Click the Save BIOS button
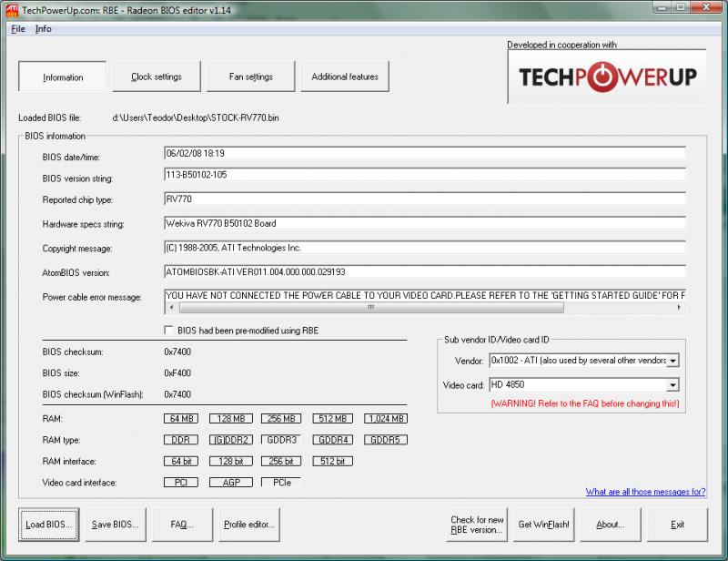This screenshot has width=728, height=561. 116,525
